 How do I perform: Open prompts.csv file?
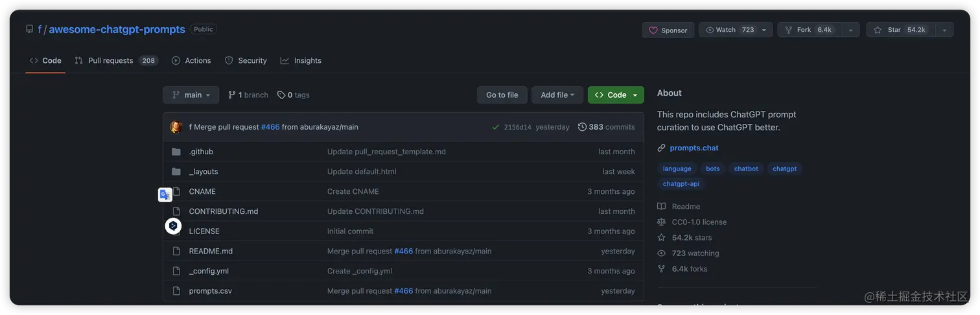210,291
